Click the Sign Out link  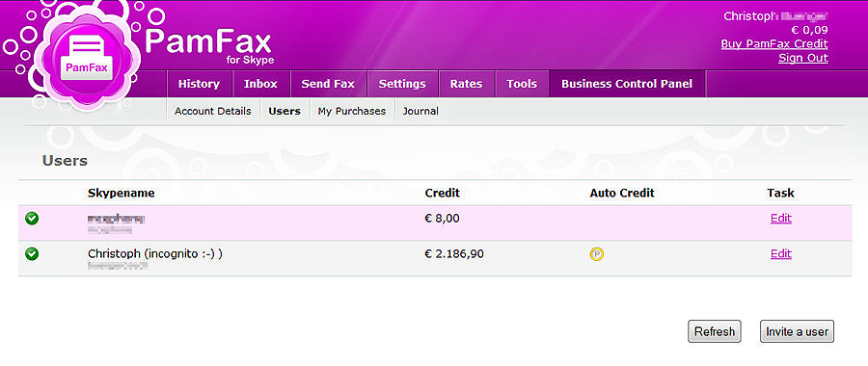pyautogui.click(x=803, y=58)
